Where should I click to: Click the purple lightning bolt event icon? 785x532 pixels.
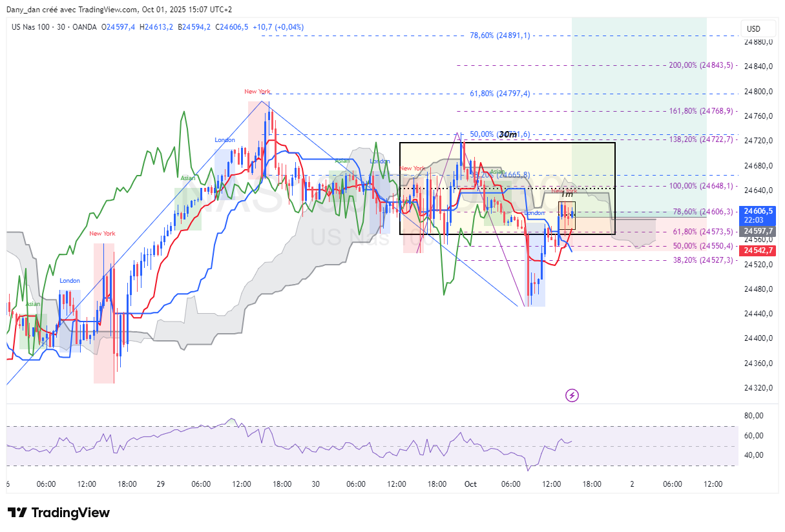pos(571,395)
